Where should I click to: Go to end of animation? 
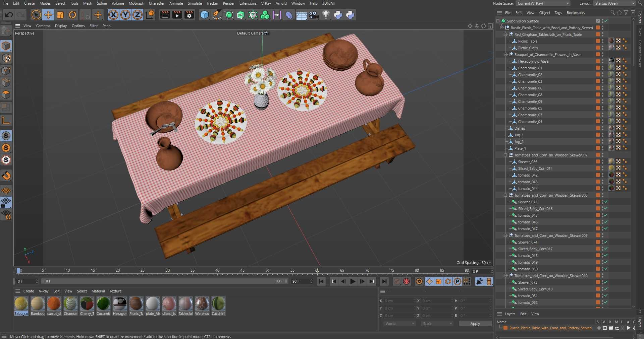[384, 281]
